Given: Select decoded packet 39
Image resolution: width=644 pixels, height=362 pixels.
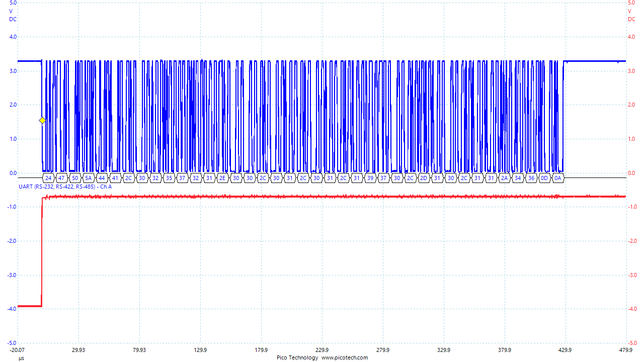Looking at the screenshot, I should click(x=370, y=178).
